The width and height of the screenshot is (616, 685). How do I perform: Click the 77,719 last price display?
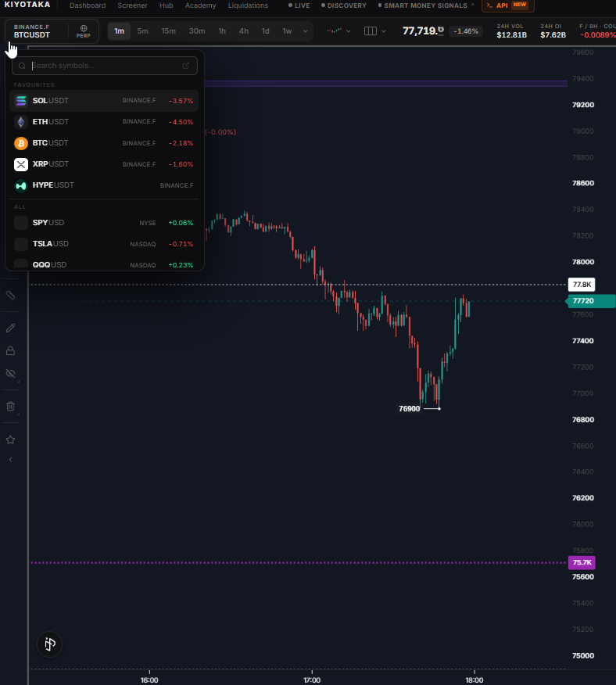[x=422, y=31]
